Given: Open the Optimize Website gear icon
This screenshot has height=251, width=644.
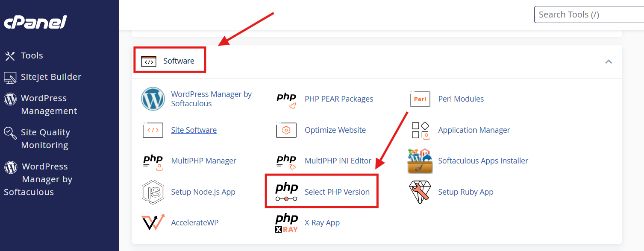Looking at the screenshot, I should coord(286,130).
